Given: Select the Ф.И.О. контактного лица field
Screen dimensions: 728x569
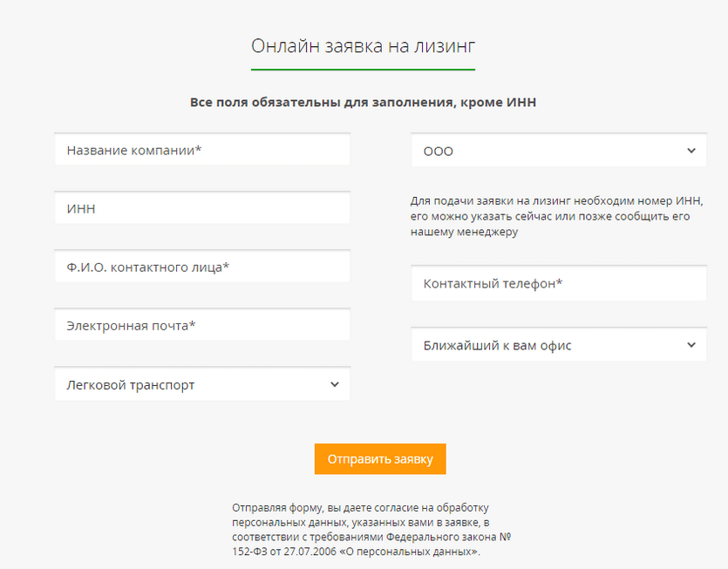Looking at the screenshot, I should coord(201,267).
